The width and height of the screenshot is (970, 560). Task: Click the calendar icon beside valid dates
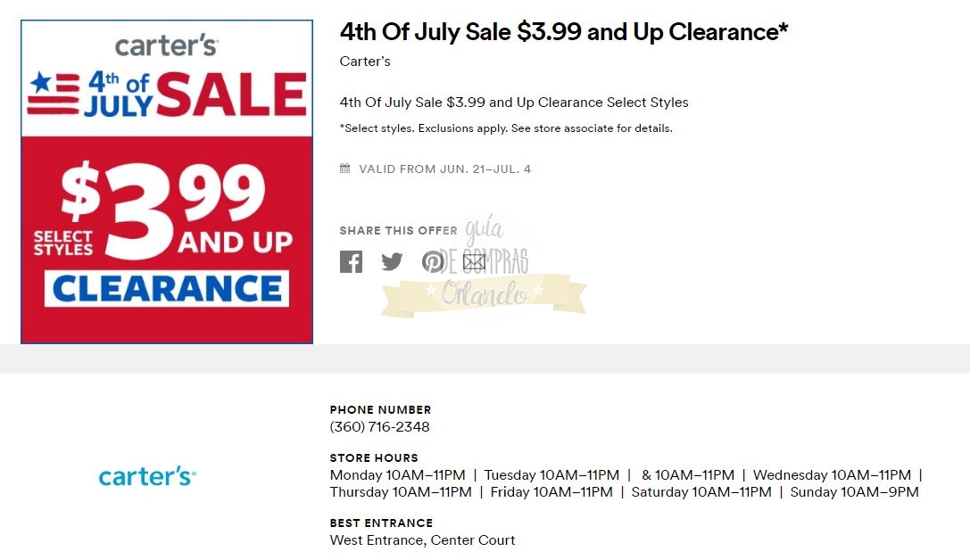[344, 169]
